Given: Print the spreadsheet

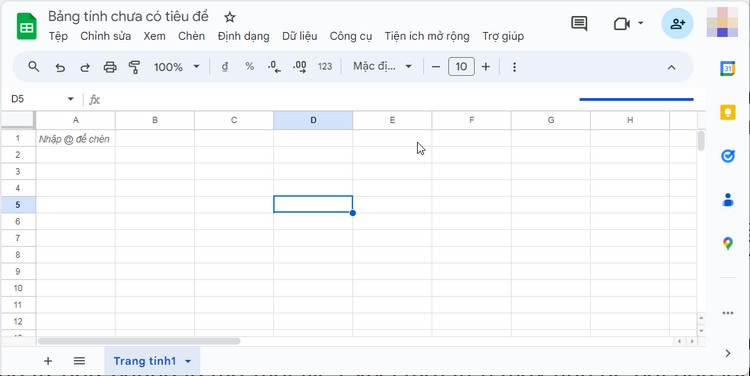Looking at the screenshot, I should coord(110,67).
